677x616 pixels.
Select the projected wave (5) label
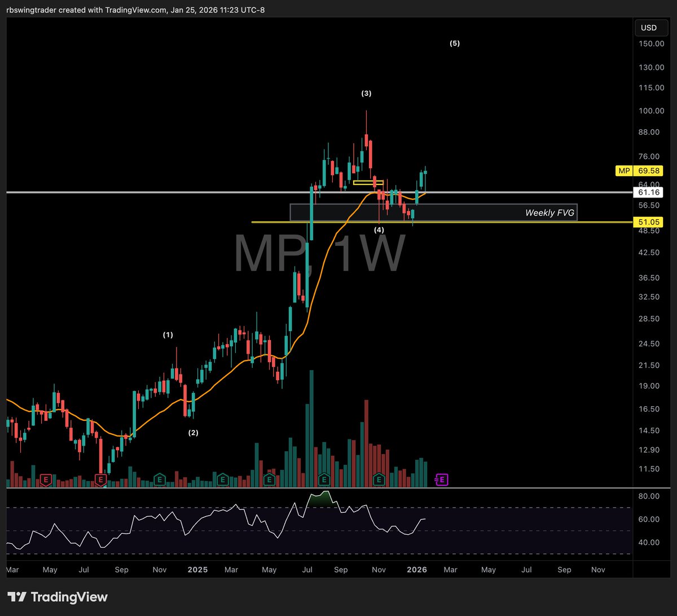point(455,43)
